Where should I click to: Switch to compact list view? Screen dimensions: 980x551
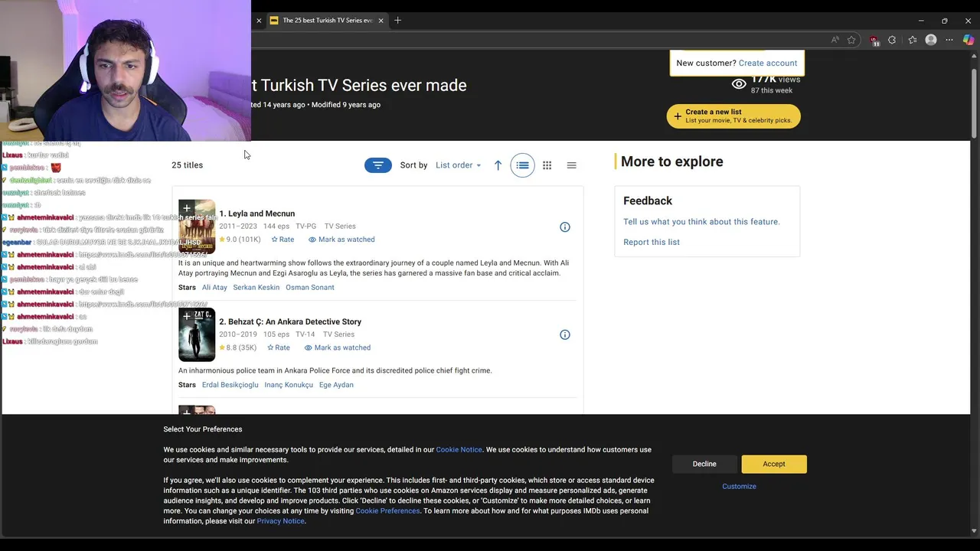pos(571,165)
